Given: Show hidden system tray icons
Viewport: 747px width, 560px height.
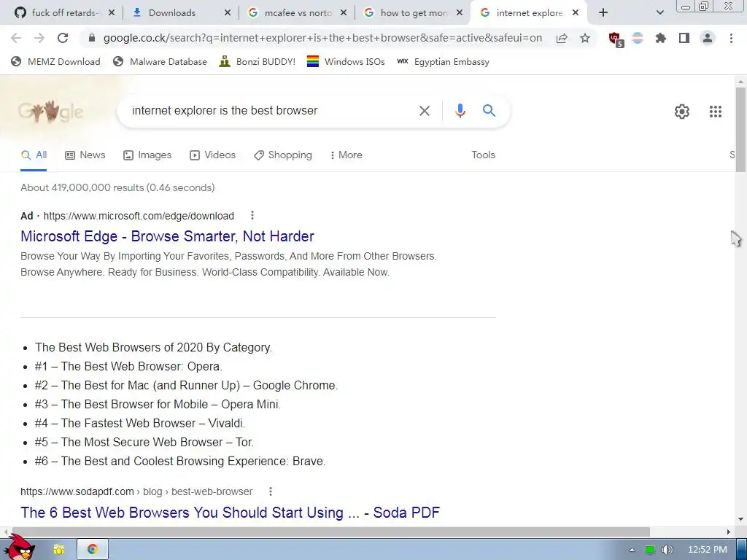Looking at the screenshot, I should click(632, 550).
